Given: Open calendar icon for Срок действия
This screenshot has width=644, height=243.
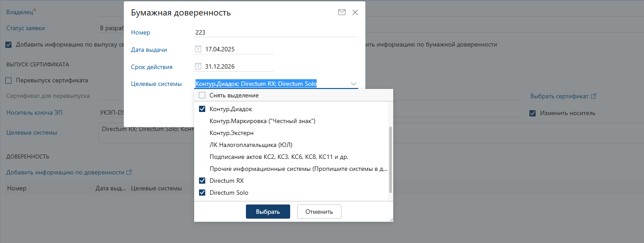Looking at the screenshot, I should click(x=199, y=67).
